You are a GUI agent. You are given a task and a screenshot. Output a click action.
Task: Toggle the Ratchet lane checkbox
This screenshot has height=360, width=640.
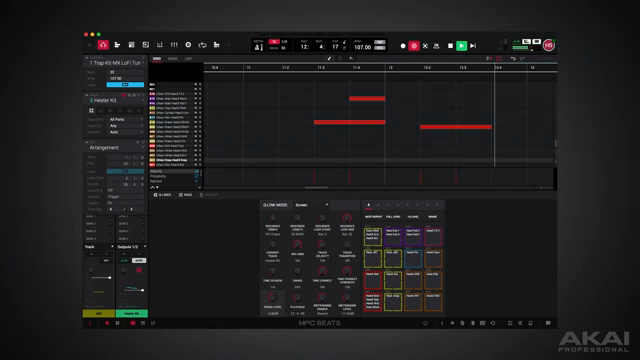pos(197,181)
